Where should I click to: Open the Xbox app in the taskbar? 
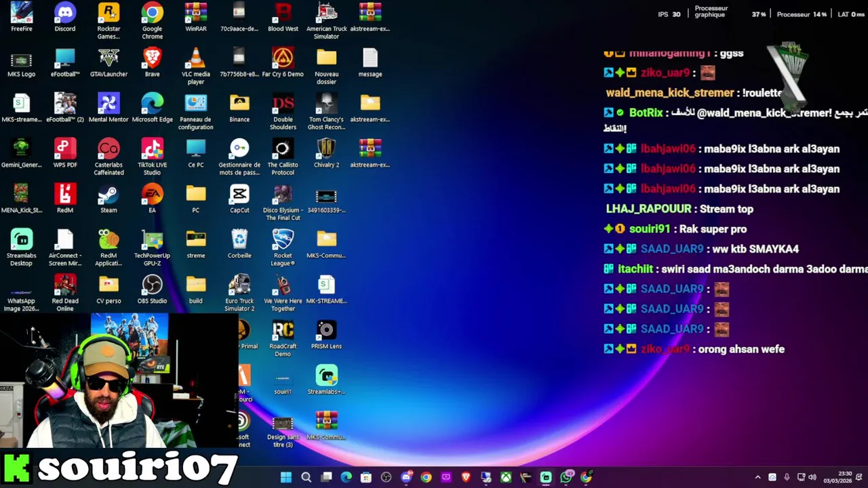tap(506, 477)
